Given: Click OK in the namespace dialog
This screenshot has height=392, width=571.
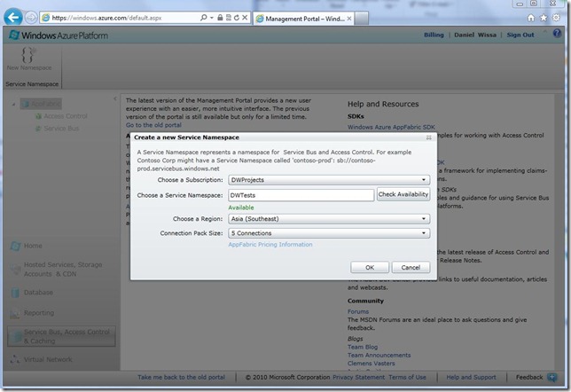Looking at the screenshot, I should 370,268.
